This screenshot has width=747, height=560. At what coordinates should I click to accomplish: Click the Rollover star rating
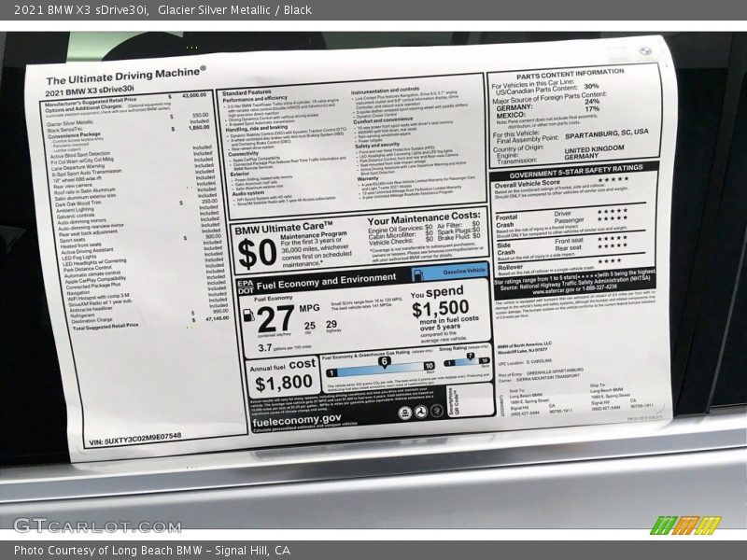pyautogui.click(x=610, y=261)
